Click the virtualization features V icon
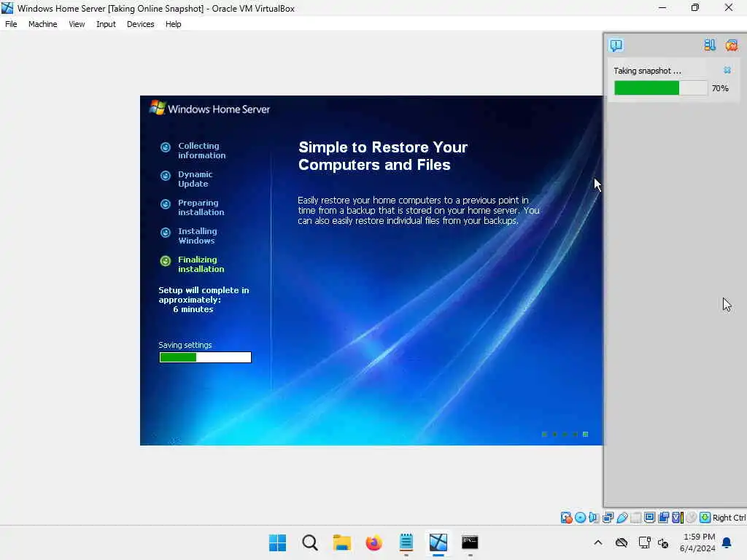Viewport: 747px width, 560px height. [678, 518]
